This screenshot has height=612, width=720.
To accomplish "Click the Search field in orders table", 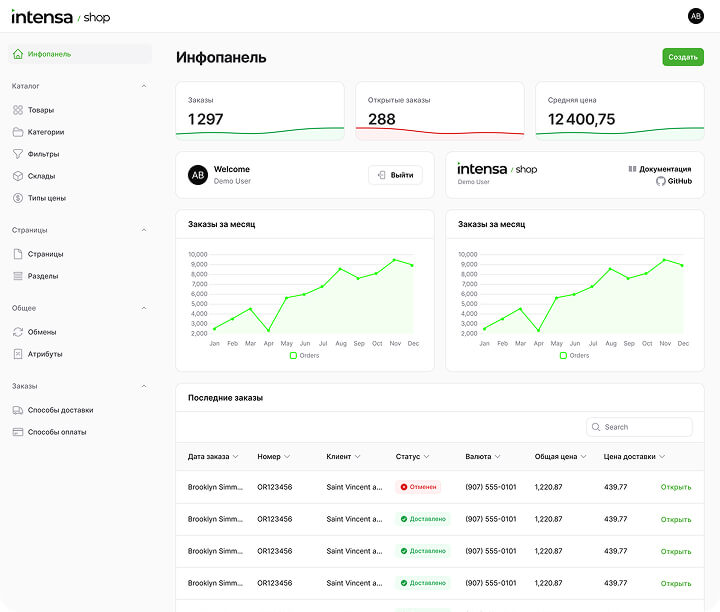I will pyautogui.click(x=640, y=427).
